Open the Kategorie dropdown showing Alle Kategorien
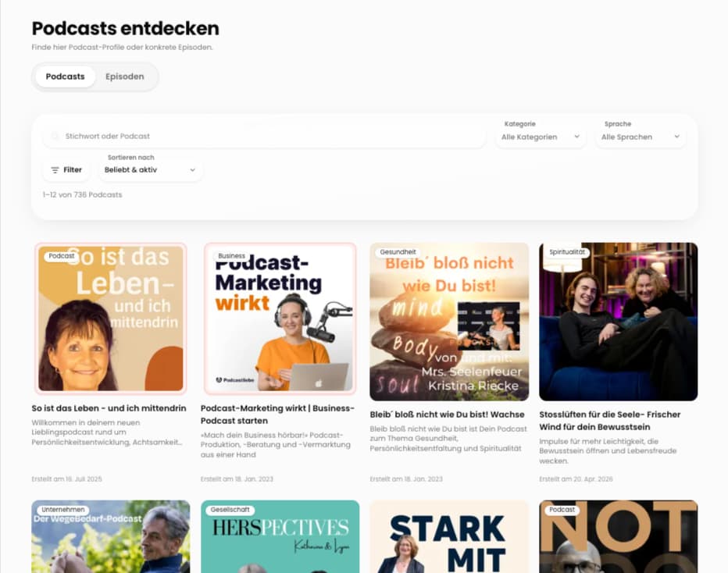 coord(541,137)
